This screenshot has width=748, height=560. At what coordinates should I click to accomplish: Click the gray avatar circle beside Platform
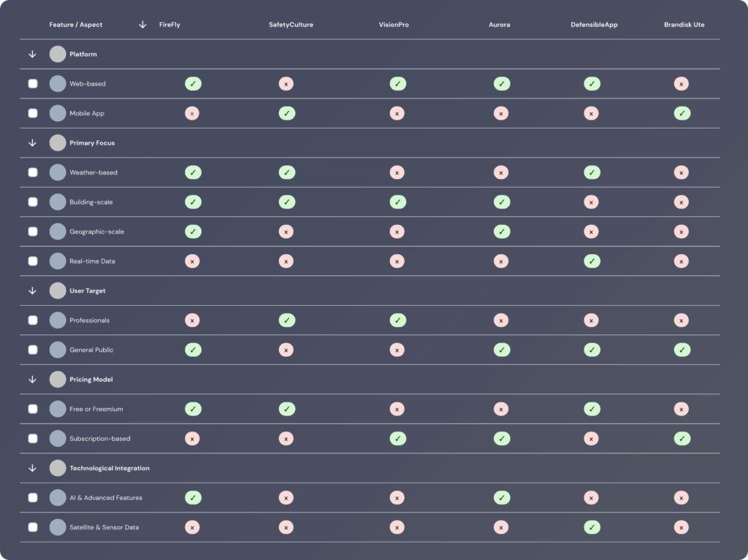pos(58,54)
